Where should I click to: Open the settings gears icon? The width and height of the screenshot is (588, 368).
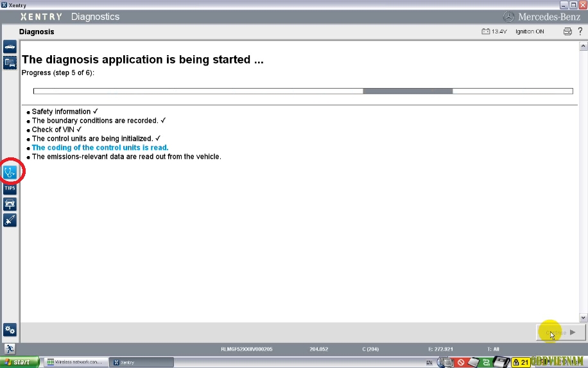coord(10,329)
